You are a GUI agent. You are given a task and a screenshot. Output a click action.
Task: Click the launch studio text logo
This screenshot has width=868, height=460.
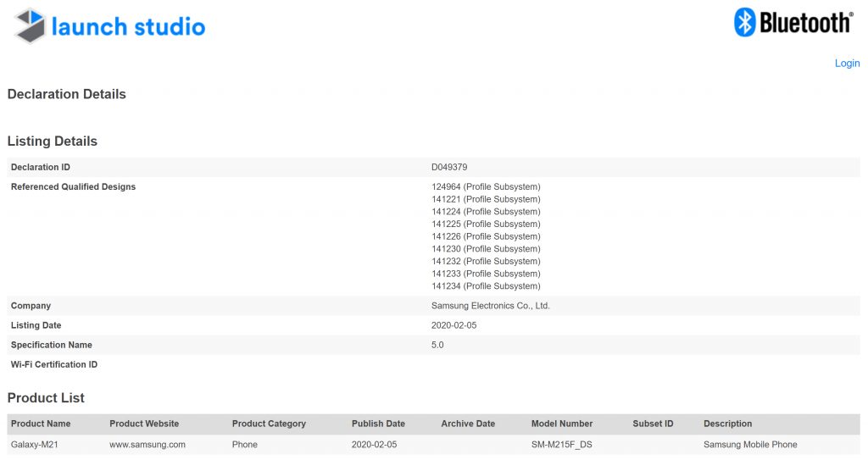(x=128, y=26)
